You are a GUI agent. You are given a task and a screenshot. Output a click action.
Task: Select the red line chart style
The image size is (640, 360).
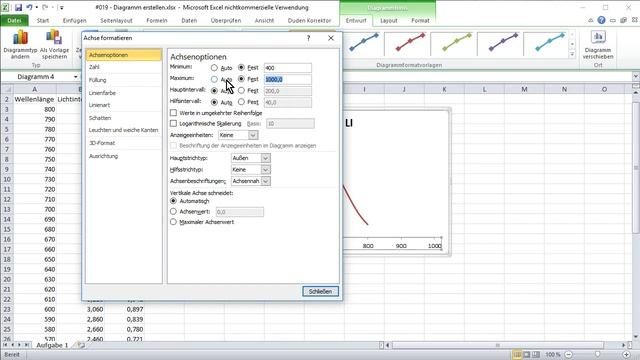coord(410,43)
